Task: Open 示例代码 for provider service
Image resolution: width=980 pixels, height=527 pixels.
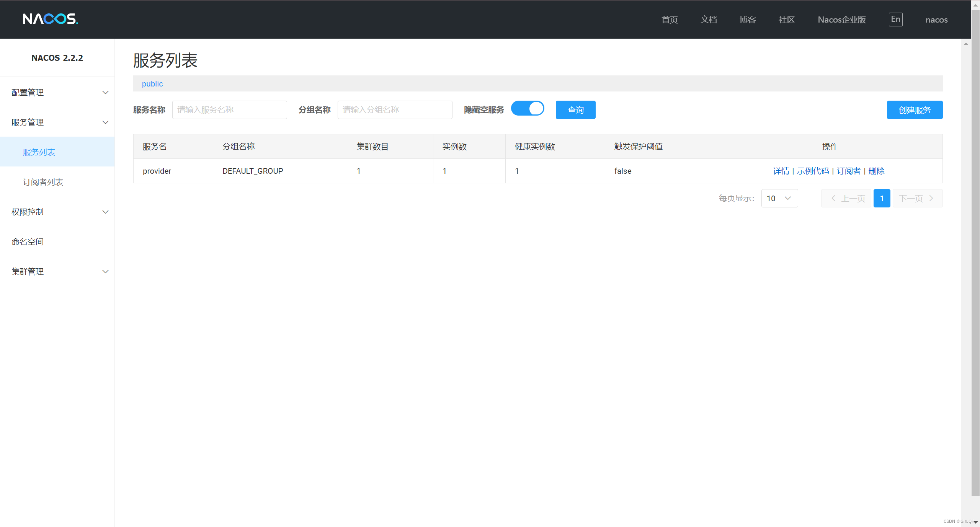Action: [813, 171]
